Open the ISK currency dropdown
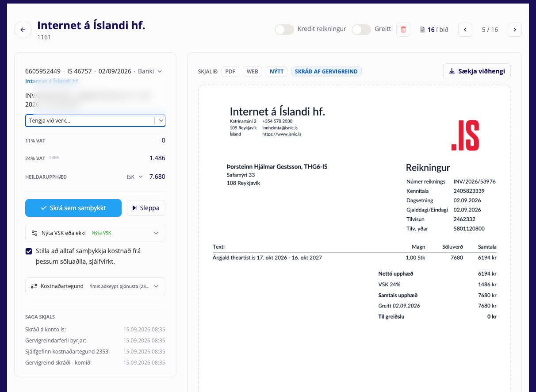 tap(135, 177)
